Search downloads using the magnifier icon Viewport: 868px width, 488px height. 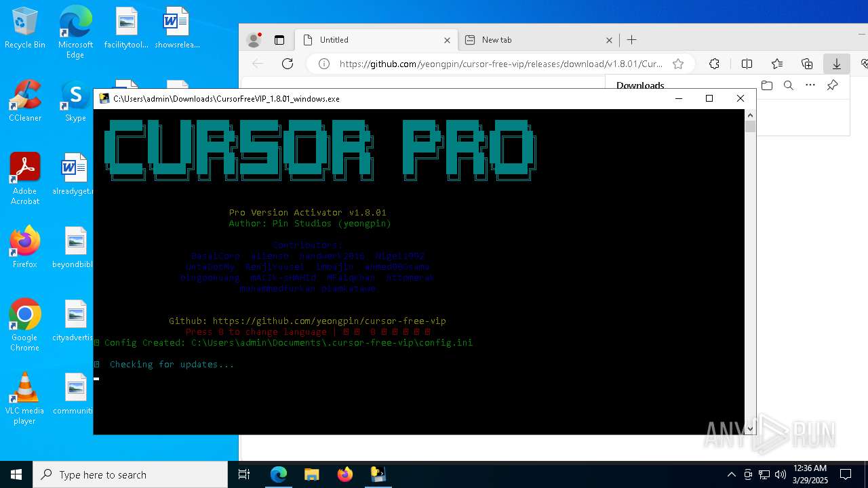coord(789,85)
